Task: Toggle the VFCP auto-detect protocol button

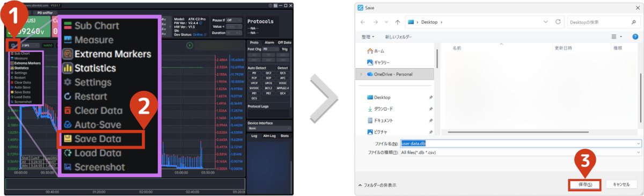Action: tap(254, 83)
